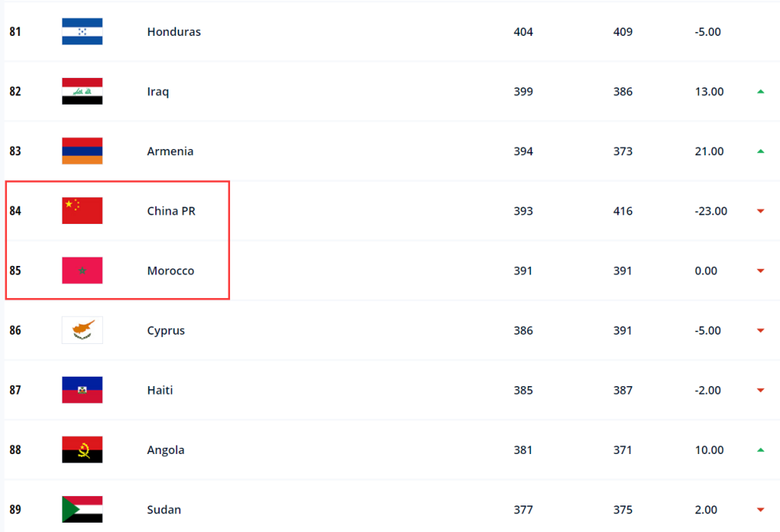Click the red down arrow for China PR

[x=760, y=211]
